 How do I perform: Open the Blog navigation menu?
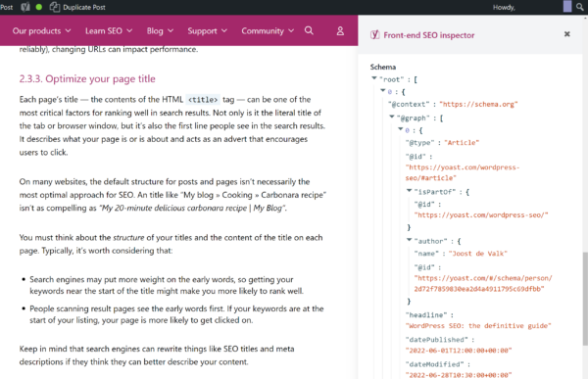160,30
